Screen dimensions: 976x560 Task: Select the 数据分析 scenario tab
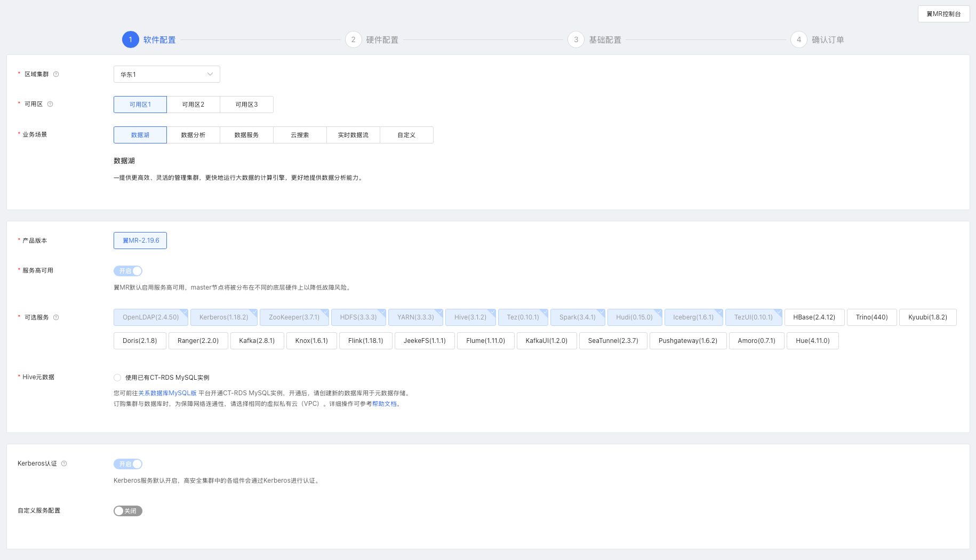pos(193,135)
